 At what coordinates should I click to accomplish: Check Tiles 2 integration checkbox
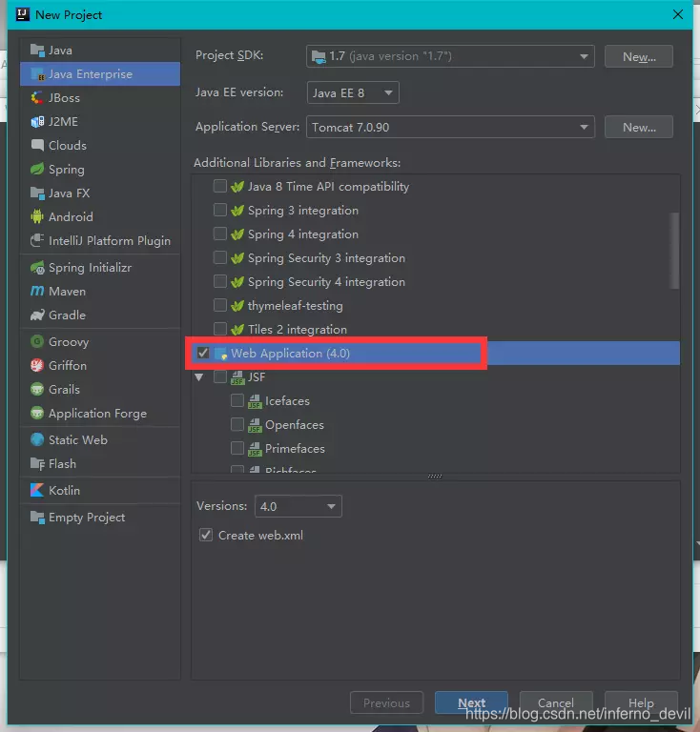point(220,329)
